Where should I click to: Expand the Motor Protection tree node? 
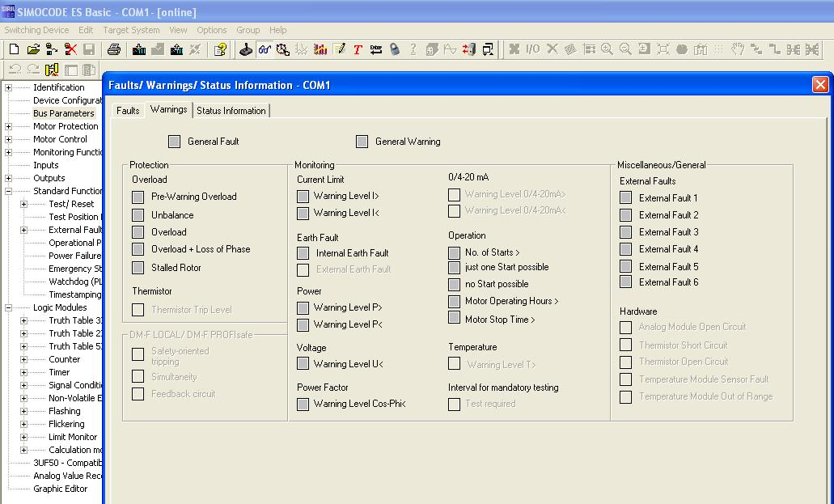click(x=9, y=127)
